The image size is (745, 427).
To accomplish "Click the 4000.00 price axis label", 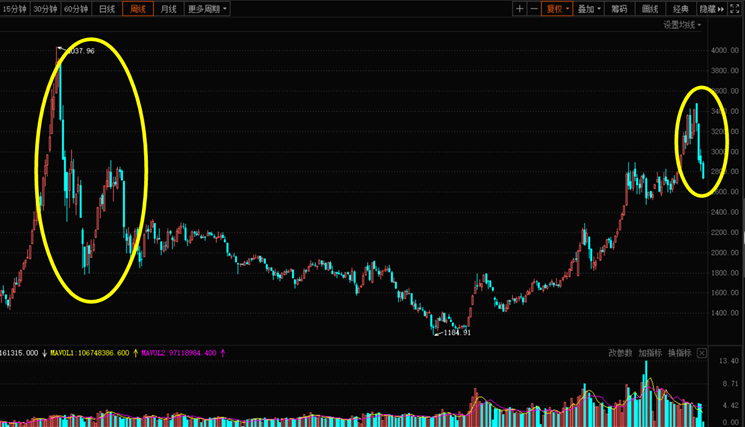I will [x=725, y=50].
